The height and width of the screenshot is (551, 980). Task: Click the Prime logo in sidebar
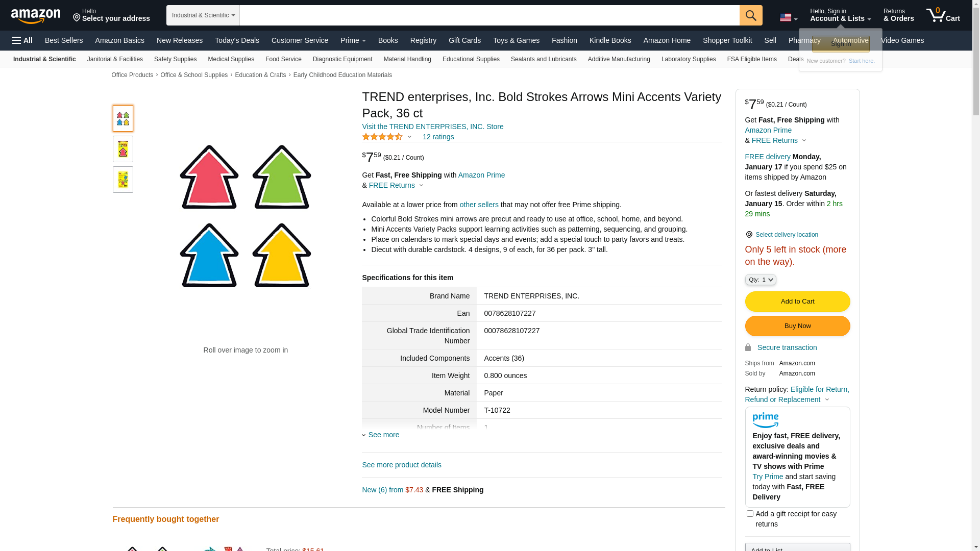[x=765, y=420]
